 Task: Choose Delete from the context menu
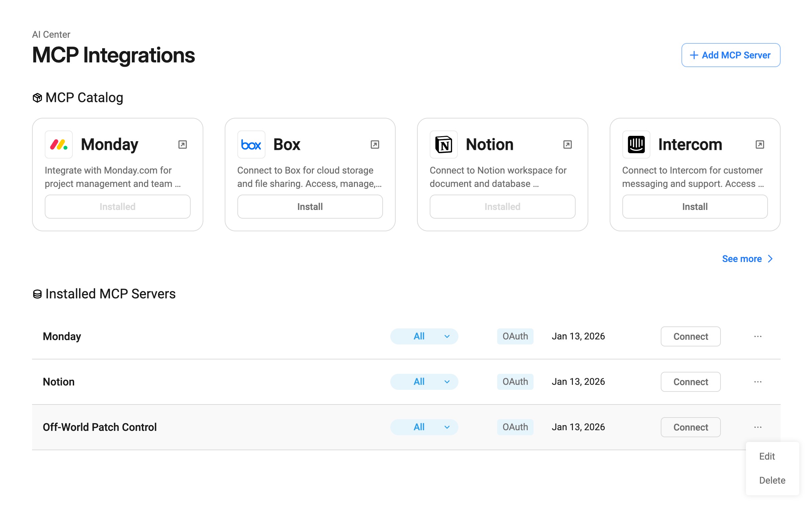pyautogui.click(x=772, y=480)
